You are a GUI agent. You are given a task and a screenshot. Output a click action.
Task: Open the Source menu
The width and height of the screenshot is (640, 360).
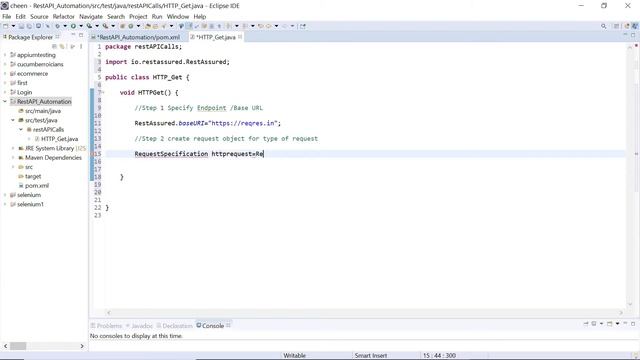click(x=39, y=16)
